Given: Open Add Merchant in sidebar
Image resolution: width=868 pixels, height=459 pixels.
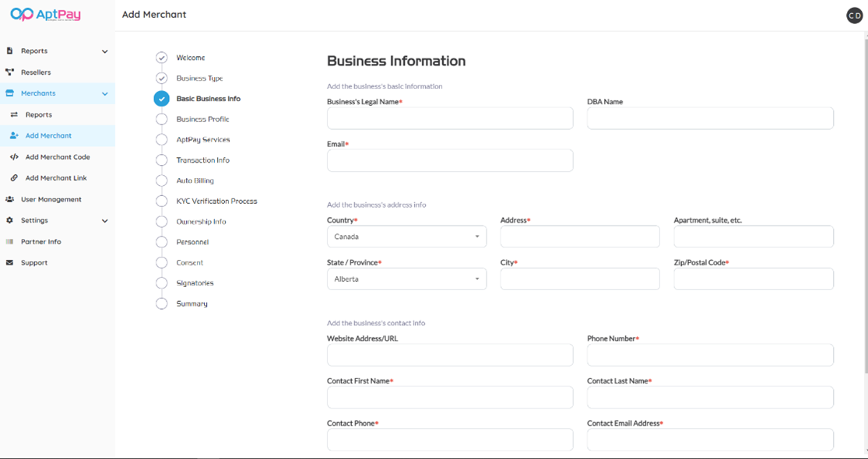Looking at the screenshot, I should coord(48,135).
